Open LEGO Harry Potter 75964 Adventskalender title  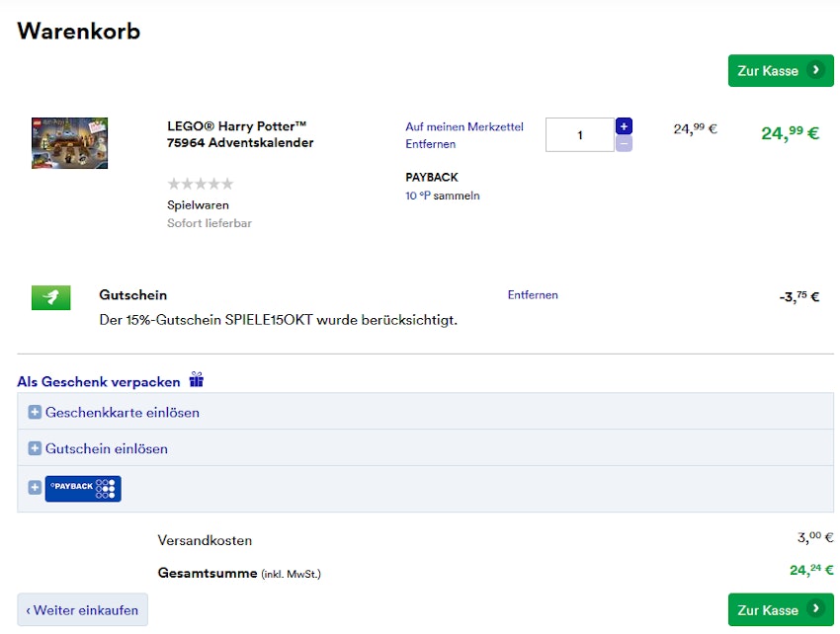tap(240, 134)
